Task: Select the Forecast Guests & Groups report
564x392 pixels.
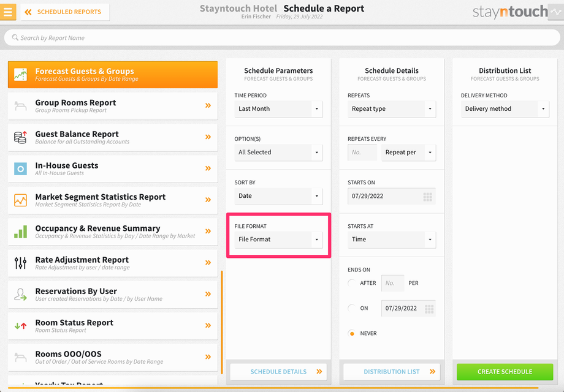Action: [x=113, y=74]
